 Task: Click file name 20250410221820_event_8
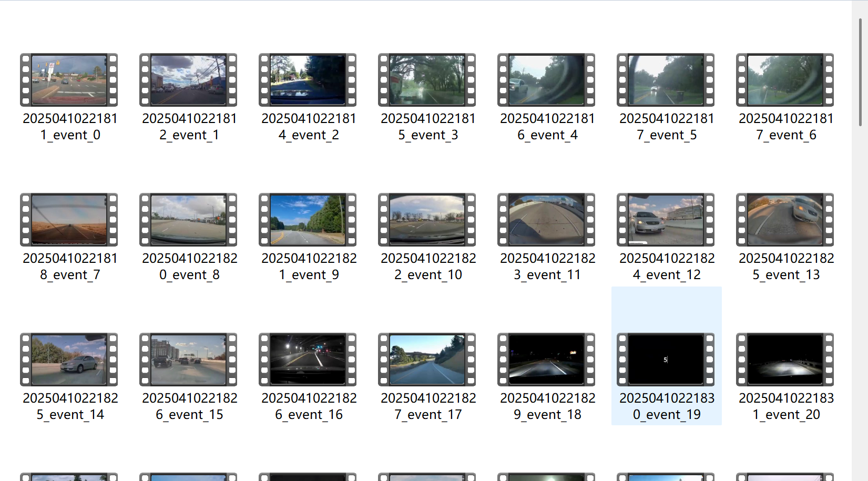[190, 267]
